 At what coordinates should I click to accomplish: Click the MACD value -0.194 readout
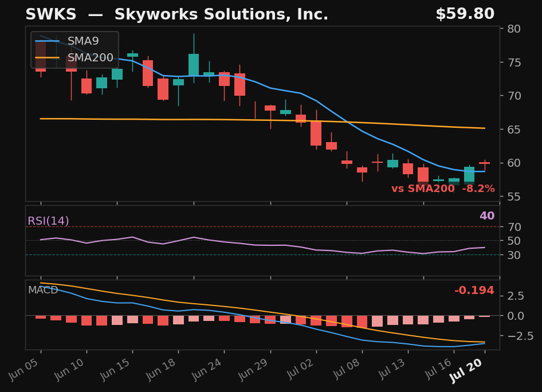tap(474, 291)
